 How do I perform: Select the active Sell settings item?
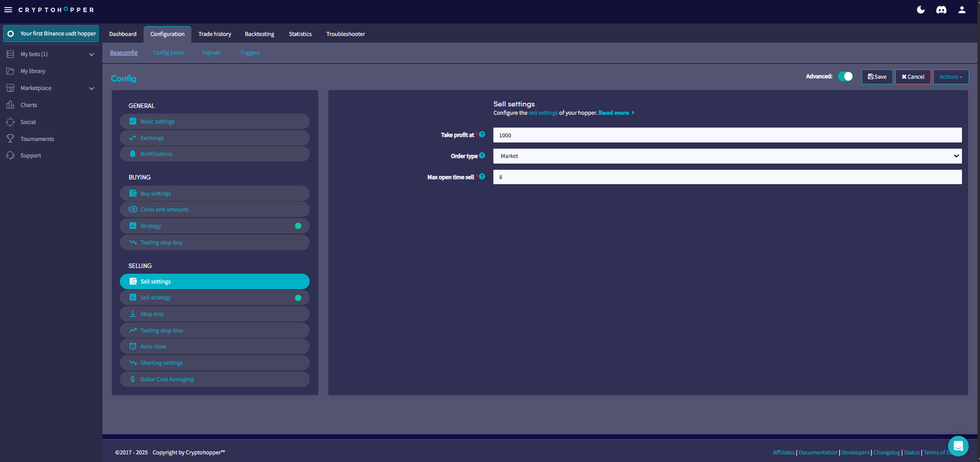(214, 282)
